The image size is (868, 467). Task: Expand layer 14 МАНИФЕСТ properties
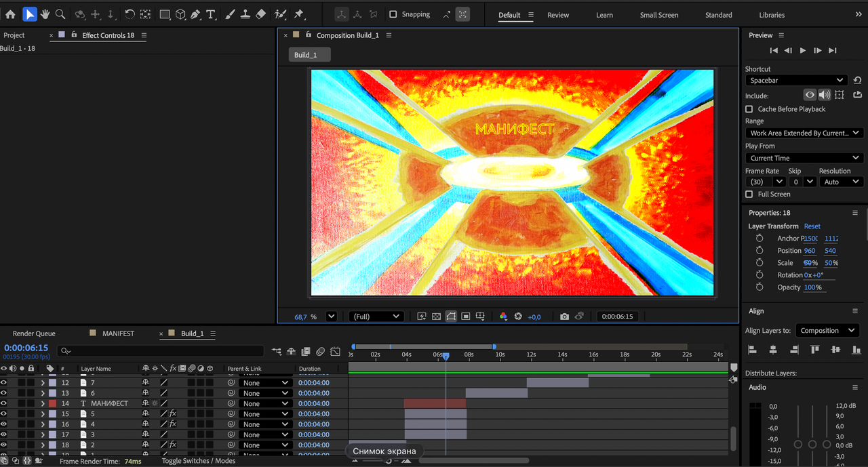(x=43, y=403)
